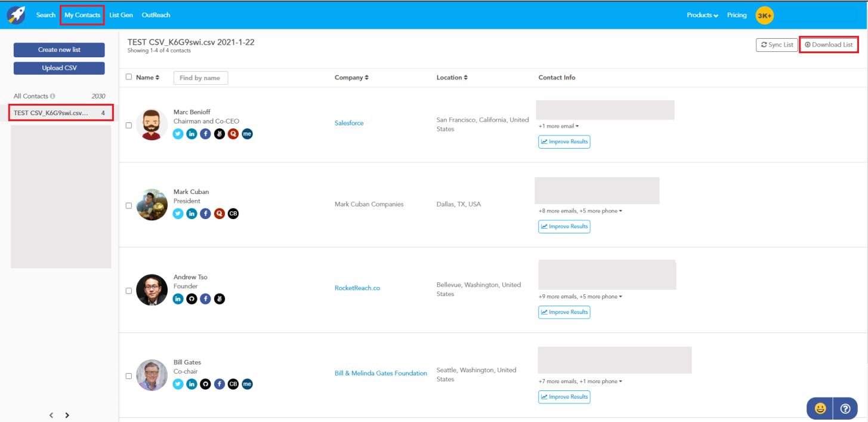The height and width of the screenshot is (422, 868).
Task: Expand Andrew Tso's +9 more emails list
Action: pos(580,297)
